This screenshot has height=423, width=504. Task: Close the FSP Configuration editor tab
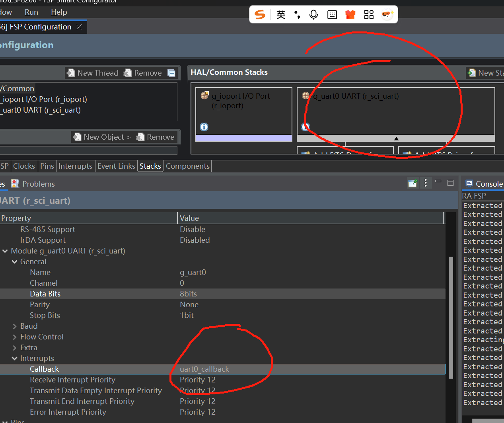[80, 27]
